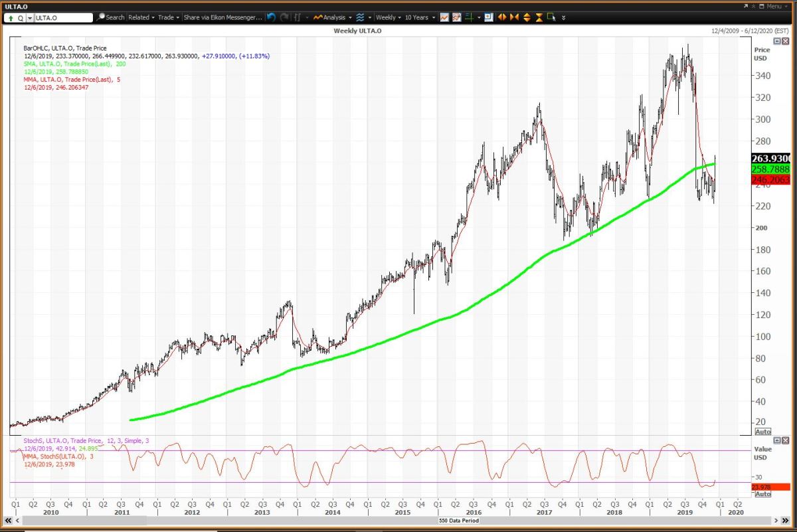The width and height of the screenshot is (797, 532).
Task: Expand the toolbar overflow chevron
Action: pyautogui.click(x=563, y=18)
